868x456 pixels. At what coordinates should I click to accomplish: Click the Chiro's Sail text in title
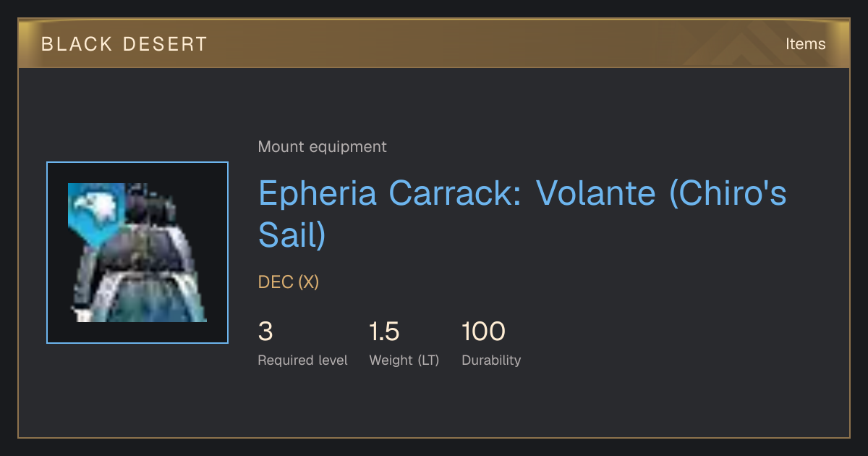[x=522, y=214]
